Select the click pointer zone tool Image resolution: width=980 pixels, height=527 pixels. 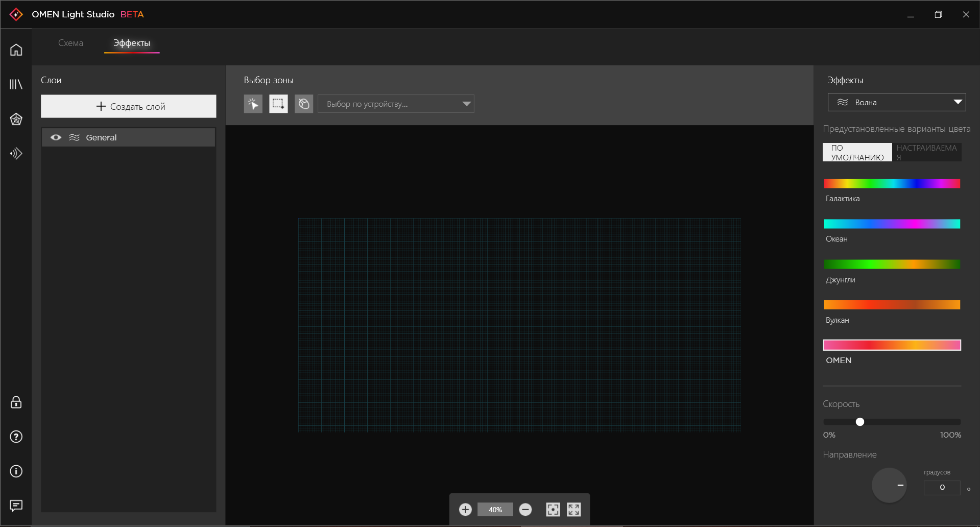(x=253, y=104)
